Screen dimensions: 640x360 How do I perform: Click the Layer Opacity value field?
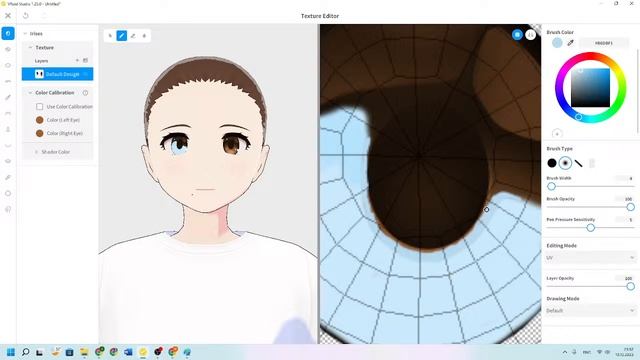tap(625, 278)
